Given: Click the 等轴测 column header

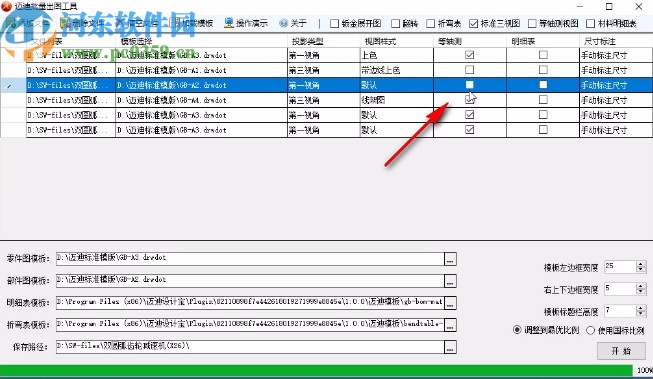Looking at the screenshot, I should click(x=470, y=41).
